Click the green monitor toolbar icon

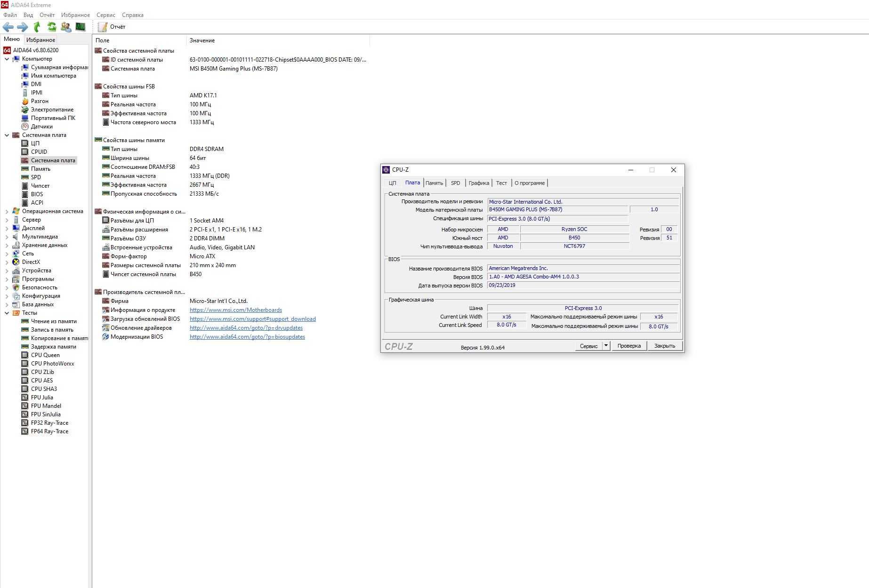80,27
